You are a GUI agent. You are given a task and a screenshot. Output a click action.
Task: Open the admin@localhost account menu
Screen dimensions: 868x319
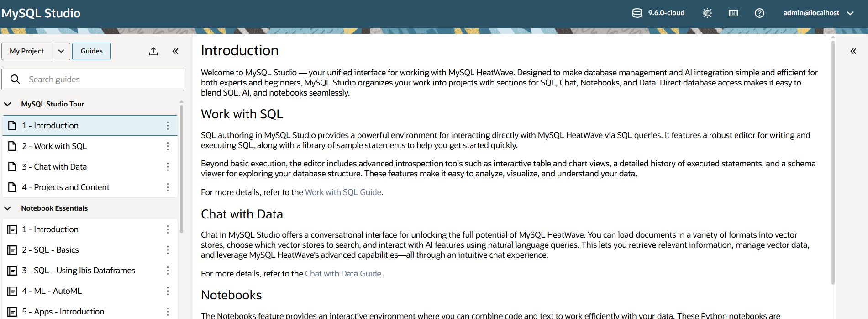click(818, 13)
